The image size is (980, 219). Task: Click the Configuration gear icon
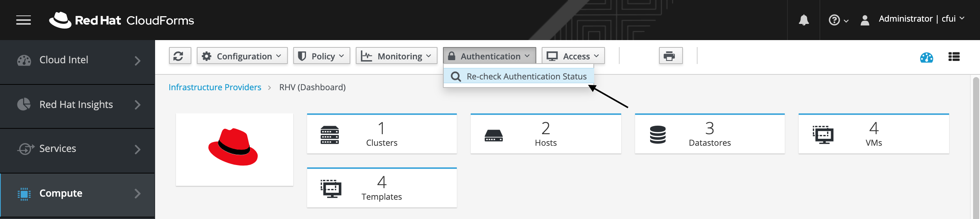click(x=207, y=56)
